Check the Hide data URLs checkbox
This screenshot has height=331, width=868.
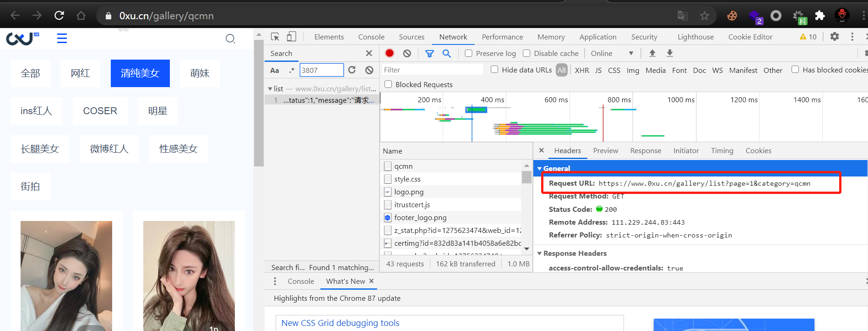pos(494,69)
